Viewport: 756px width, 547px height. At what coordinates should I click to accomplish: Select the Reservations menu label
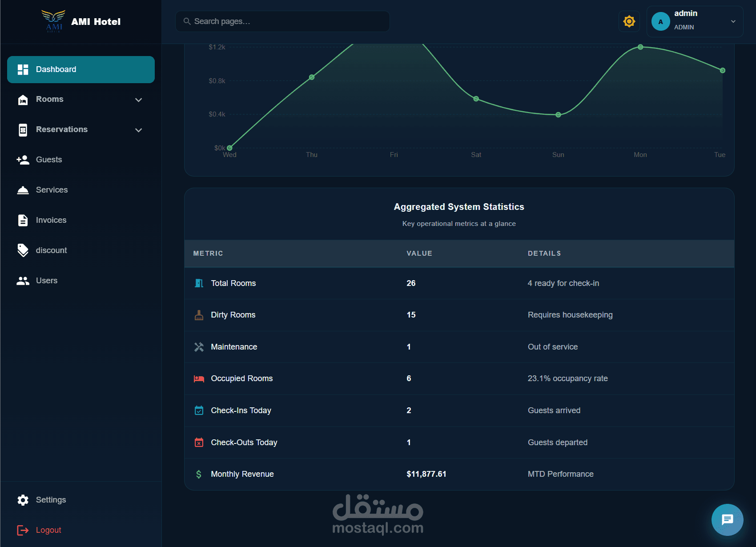point(62,129)
